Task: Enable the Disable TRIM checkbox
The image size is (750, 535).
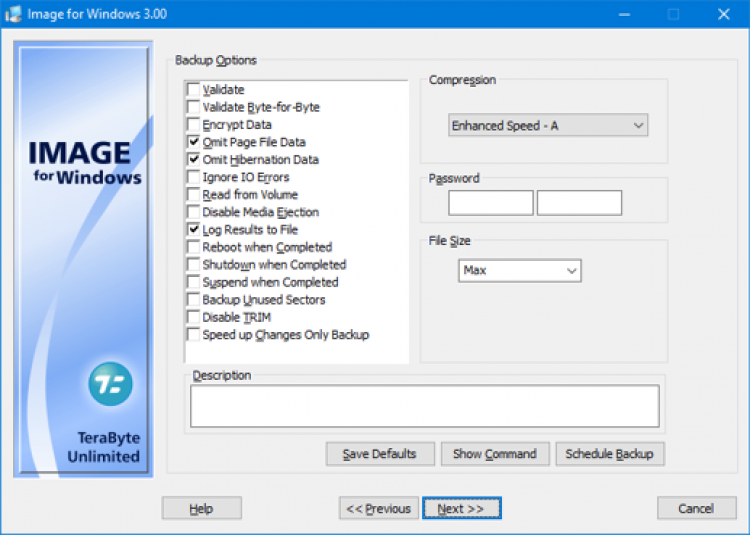Action: (x=194, y=317)
